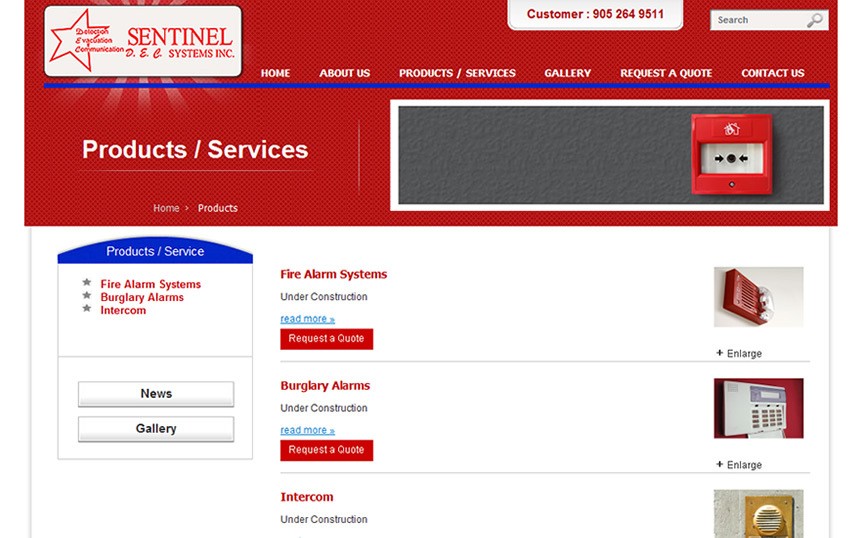Click star bullet beside Burglary Alarms

[87, 296]
